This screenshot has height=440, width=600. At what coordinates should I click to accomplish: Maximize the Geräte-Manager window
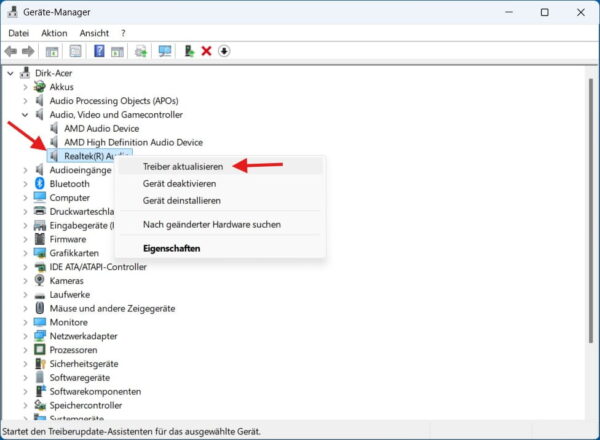click(545, 12)
